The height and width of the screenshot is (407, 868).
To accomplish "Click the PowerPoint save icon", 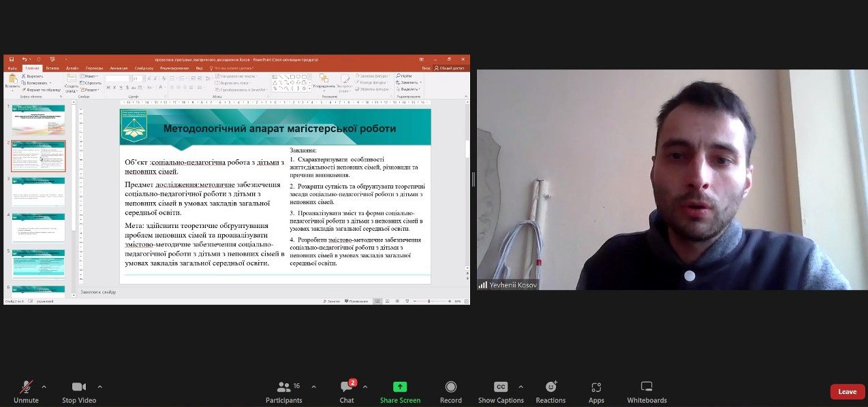I will click(11, 59).
